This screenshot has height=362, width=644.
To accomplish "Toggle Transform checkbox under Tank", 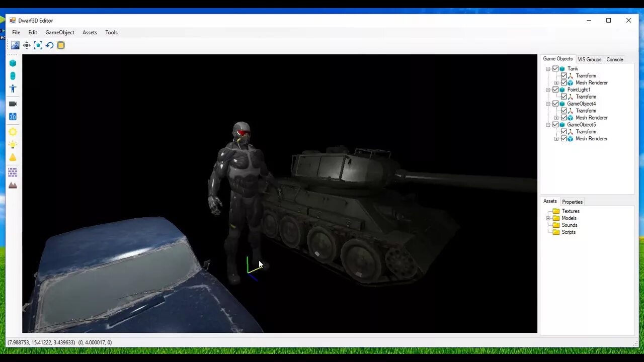I will (x=563, y=76).
